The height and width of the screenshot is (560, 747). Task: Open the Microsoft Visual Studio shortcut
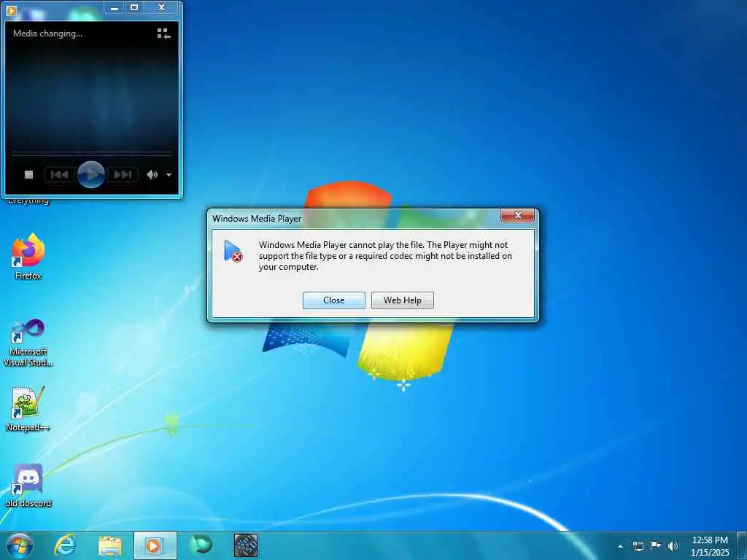pyautogui.click(x=28, y=343)
